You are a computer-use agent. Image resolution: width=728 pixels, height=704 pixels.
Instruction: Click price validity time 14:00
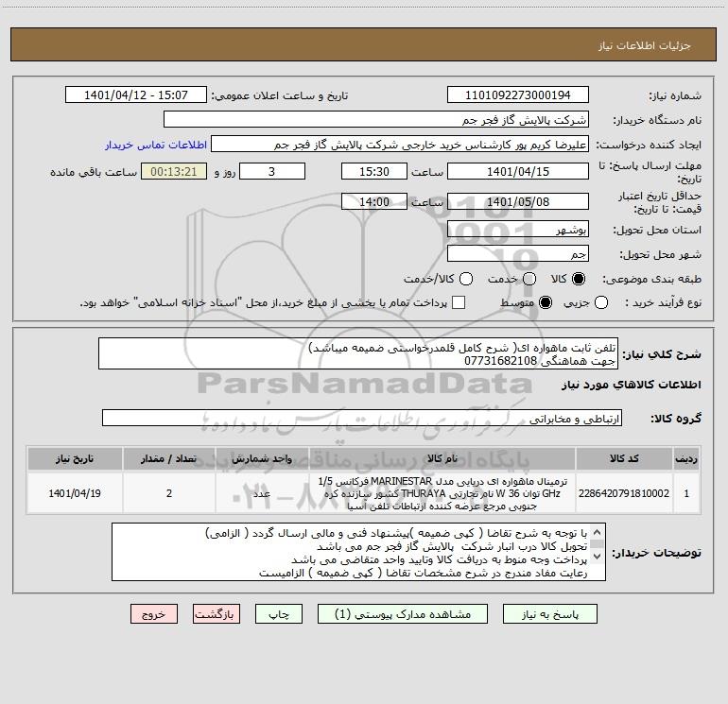click(x=374, y=201)
